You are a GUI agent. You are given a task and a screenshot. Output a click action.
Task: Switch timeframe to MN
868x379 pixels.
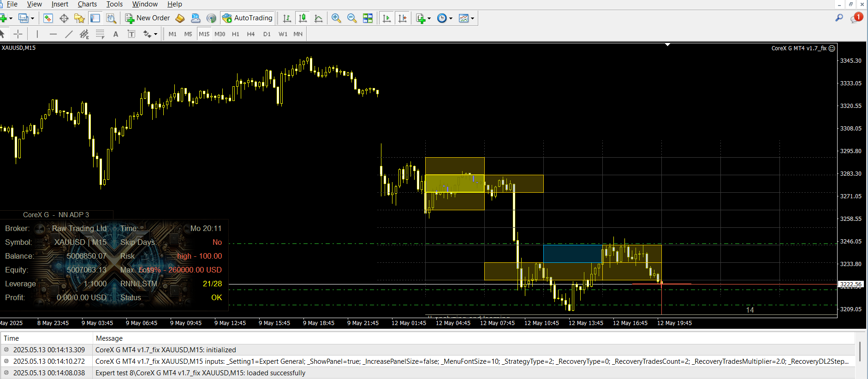298,34
